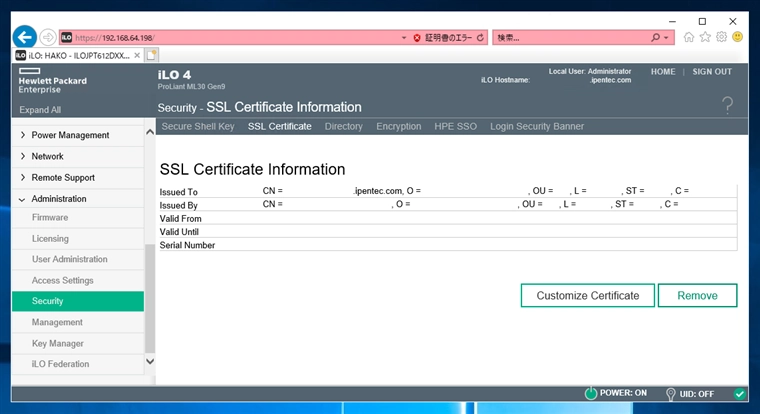Open the Favorites star icon
The width and height of the screenshot is (760, 414).
(x=705, y=37)
